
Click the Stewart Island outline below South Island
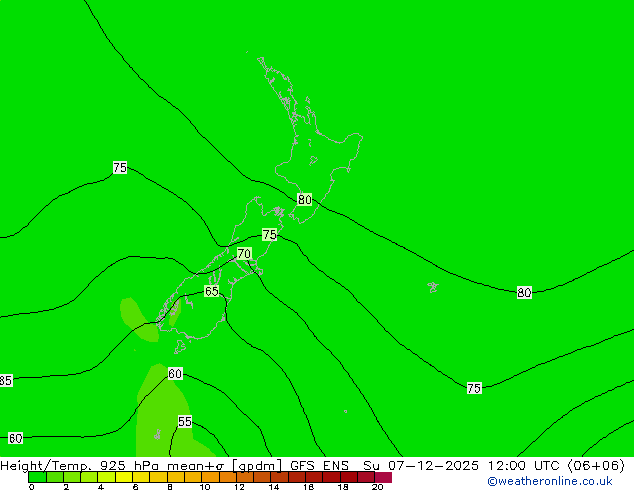coord(180,347)
